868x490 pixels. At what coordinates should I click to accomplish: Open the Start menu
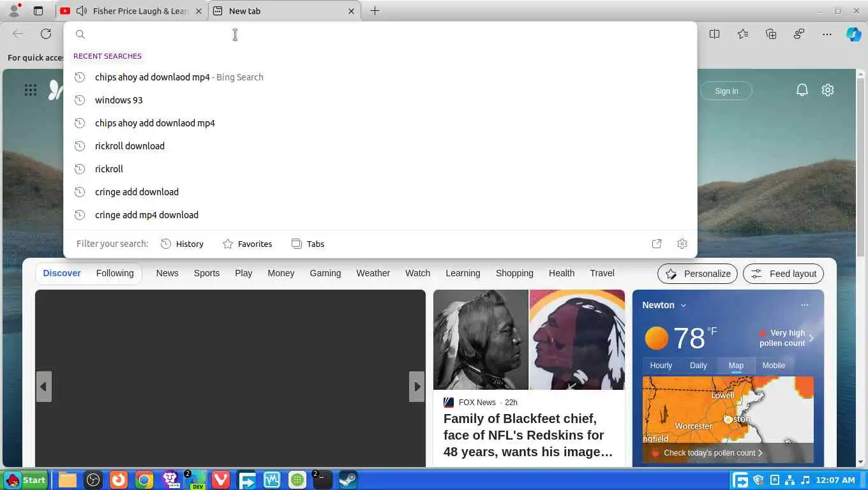click(x=25, y=480)
